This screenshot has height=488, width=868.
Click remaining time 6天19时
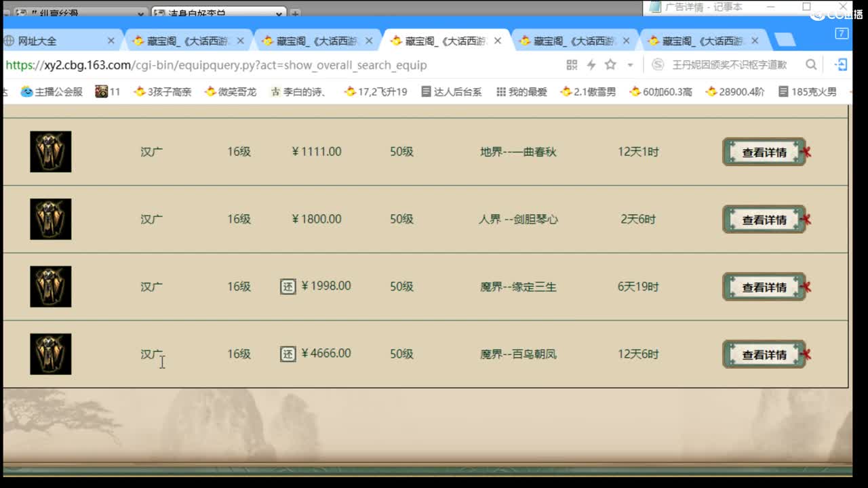click(x=638, y=287)
